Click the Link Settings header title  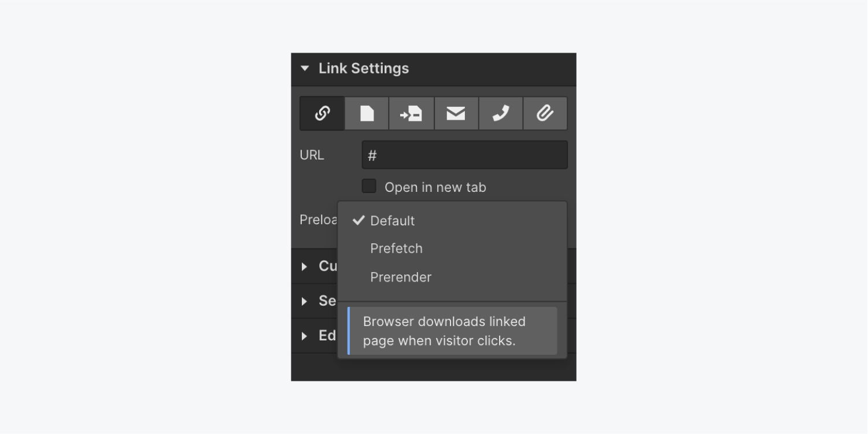tap(364, 68)
